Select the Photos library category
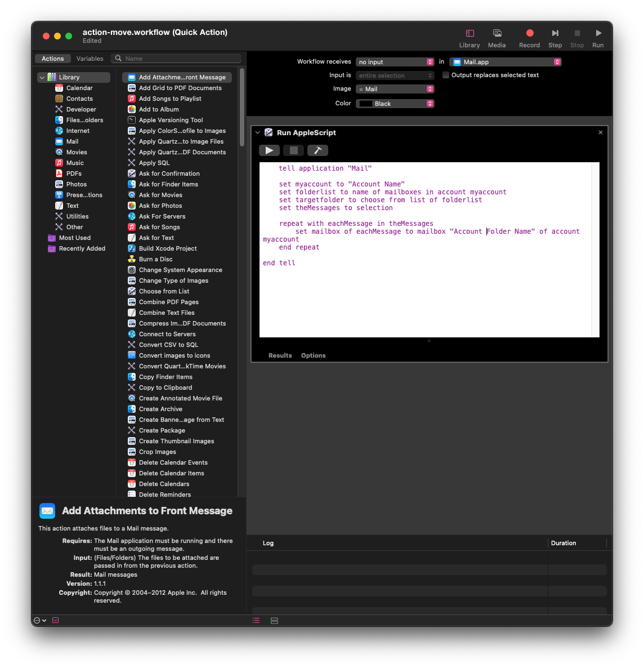 pos(71,184)
